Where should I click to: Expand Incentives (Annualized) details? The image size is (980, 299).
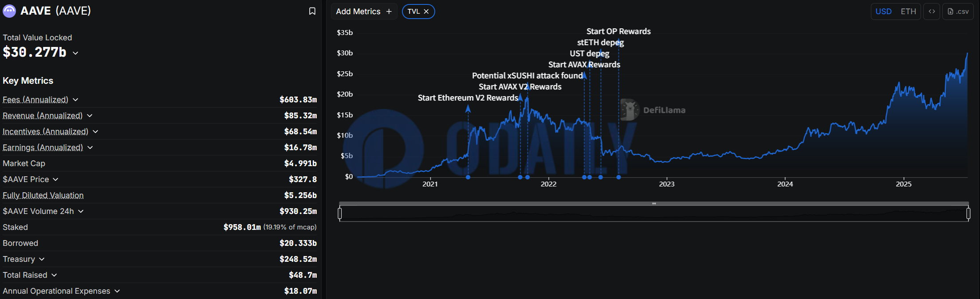95,132
